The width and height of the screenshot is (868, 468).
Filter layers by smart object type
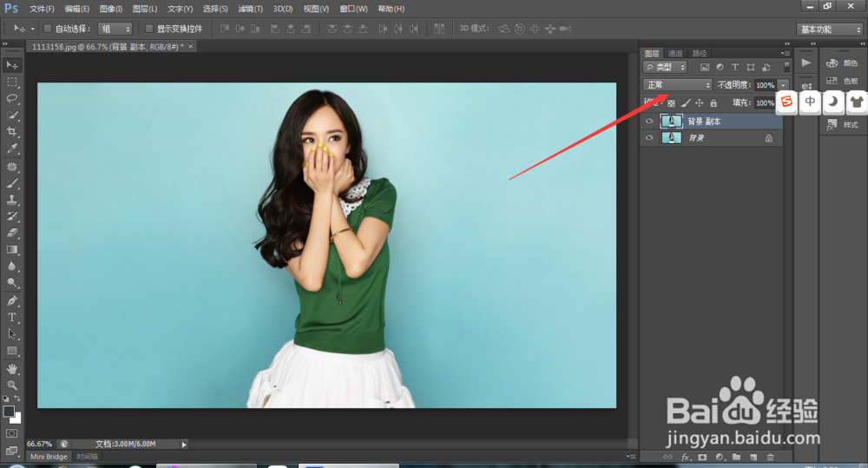766,67
